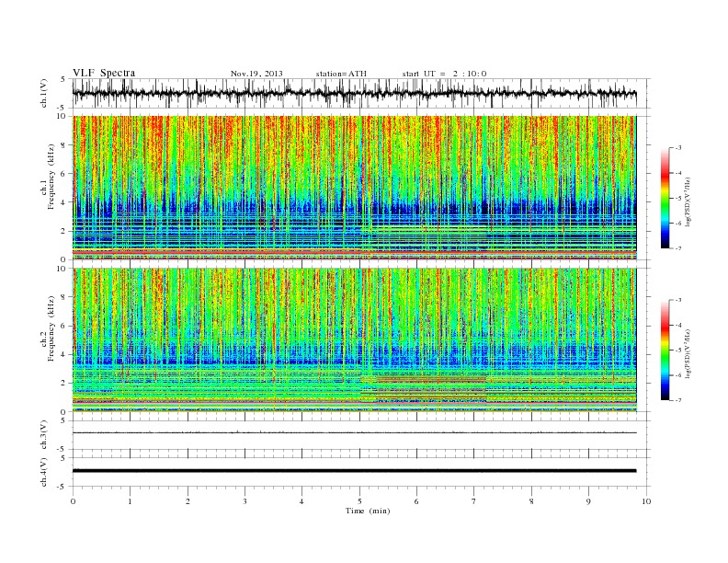Click time axis tick label '10'
The width and height of the screenshot is (728, 563).
coord(646,501)
